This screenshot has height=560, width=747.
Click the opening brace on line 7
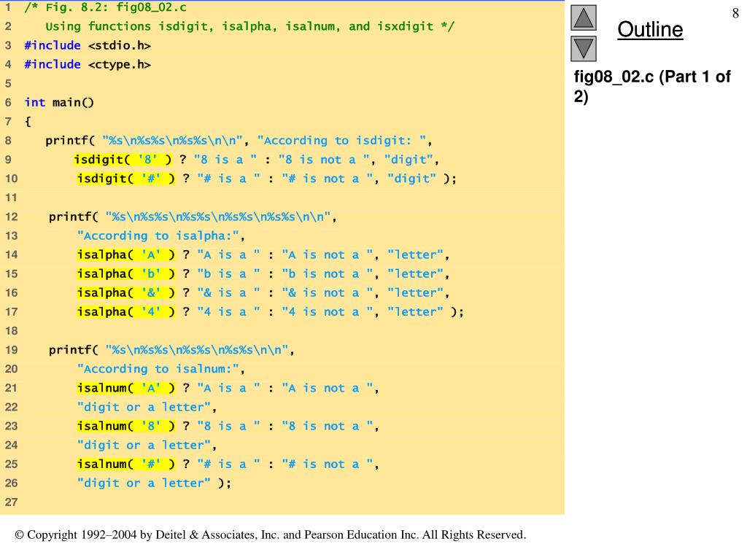[28, 122]
